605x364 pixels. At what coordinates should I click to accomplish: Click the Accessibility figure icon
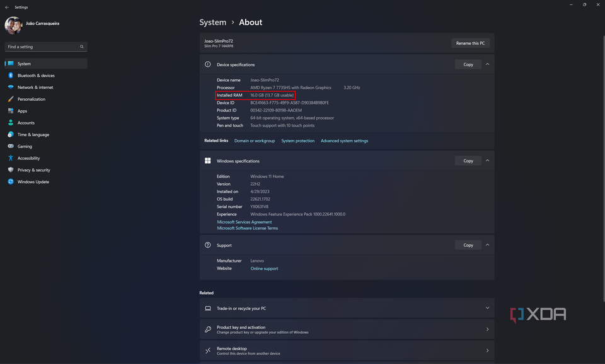pos(11,158)
